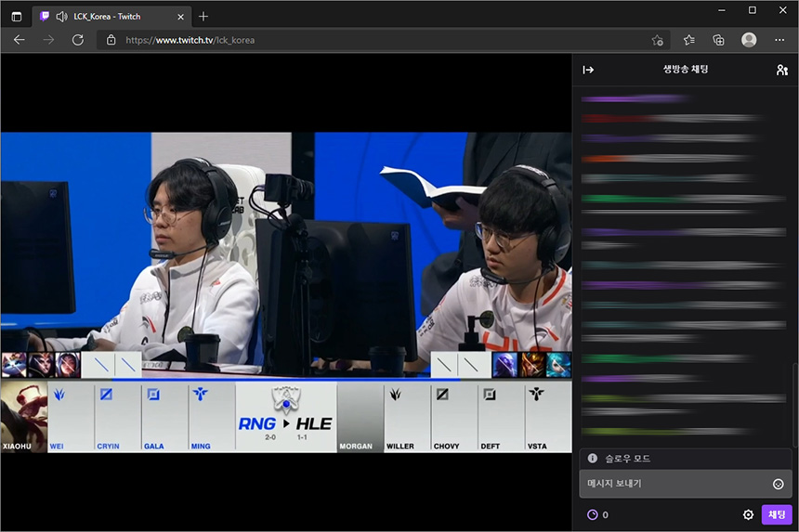Open browser Collections
Image resolution: width=799 pixels, height=532 pixels.
tap(718, 40)
